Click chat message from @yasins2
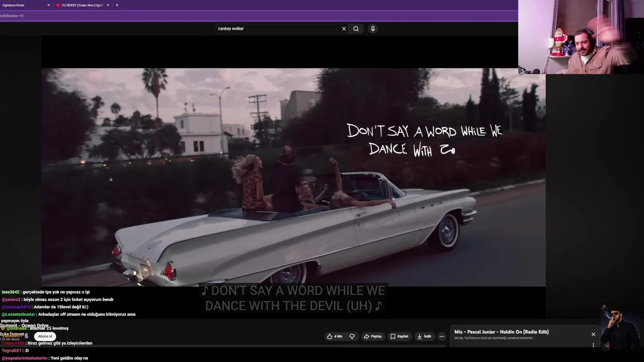Viewport: 644px width, 362px height. pyautogui.click(x=58, y=300)
